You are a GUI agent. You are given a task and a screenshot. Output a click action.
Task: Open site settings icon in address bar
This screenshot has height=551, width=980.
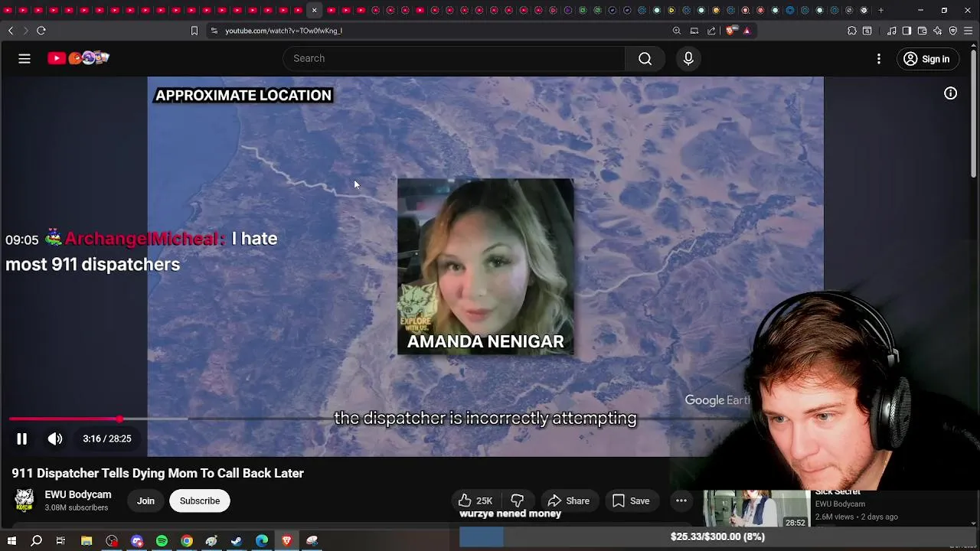[x=214, y=31]
